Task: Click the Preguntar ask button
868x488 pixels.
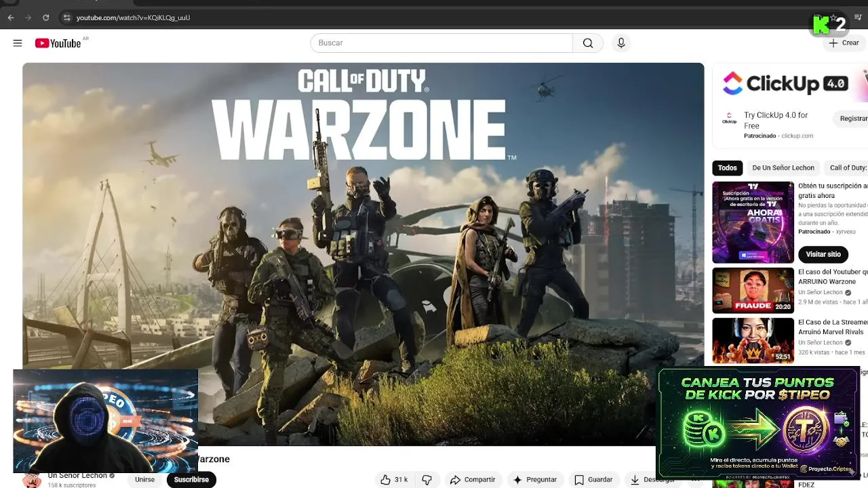Action: click(535, 479)
